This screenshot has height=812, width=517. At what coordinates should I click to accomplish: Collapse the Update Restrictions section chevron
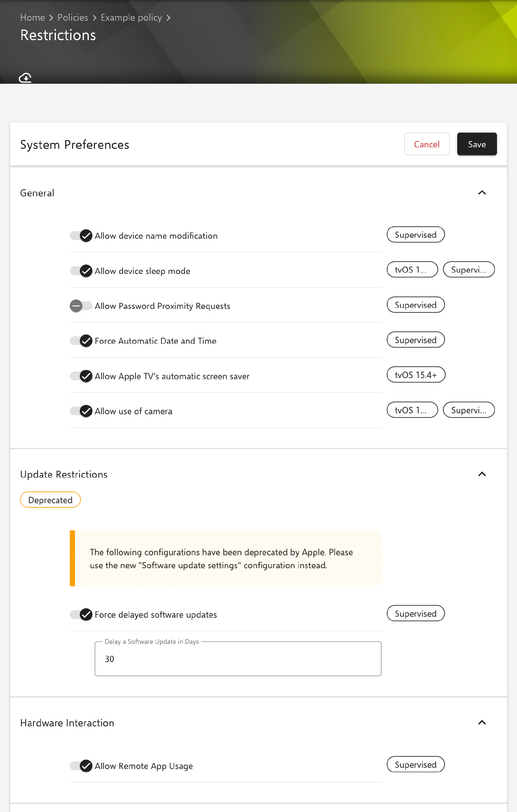point(482,474)
